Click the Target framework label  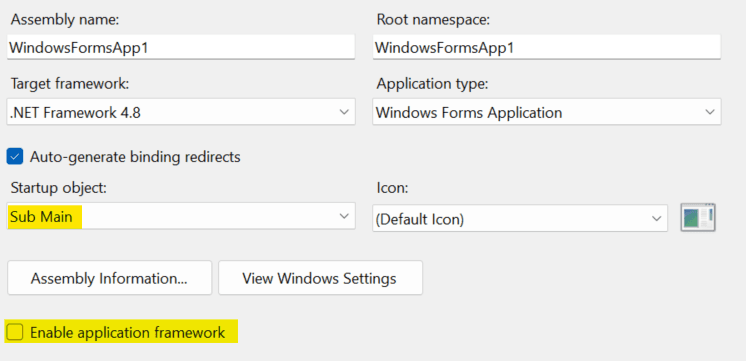pyautogui.click(x=70, y=84)
